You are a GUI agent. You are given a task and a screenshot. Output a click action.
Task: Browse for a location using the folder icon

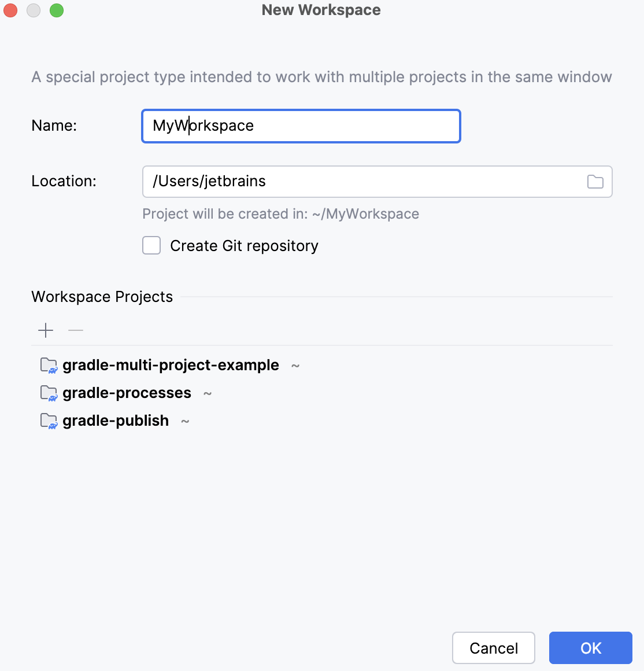595,181
